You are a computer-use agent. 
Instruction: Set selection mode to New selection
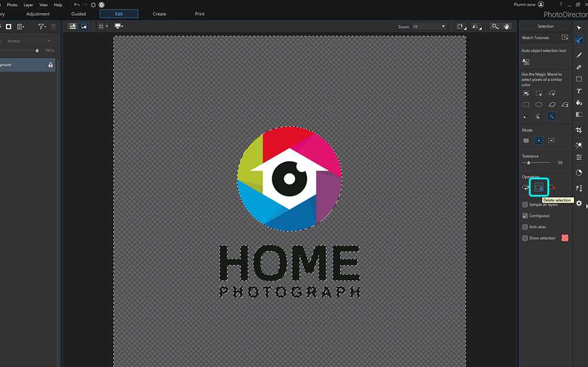[x=526, y=141]
